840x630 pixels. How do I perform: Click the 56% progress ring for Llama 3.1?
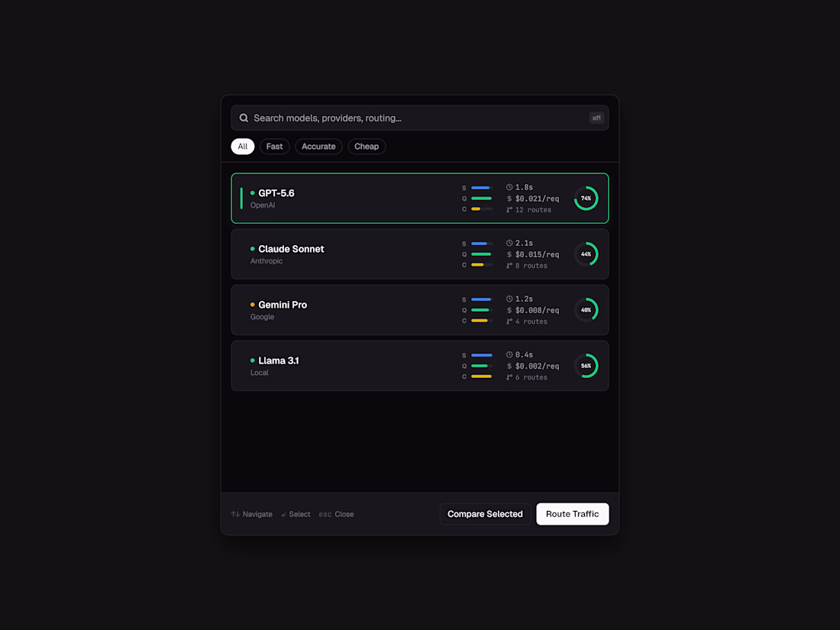[586, 365]
